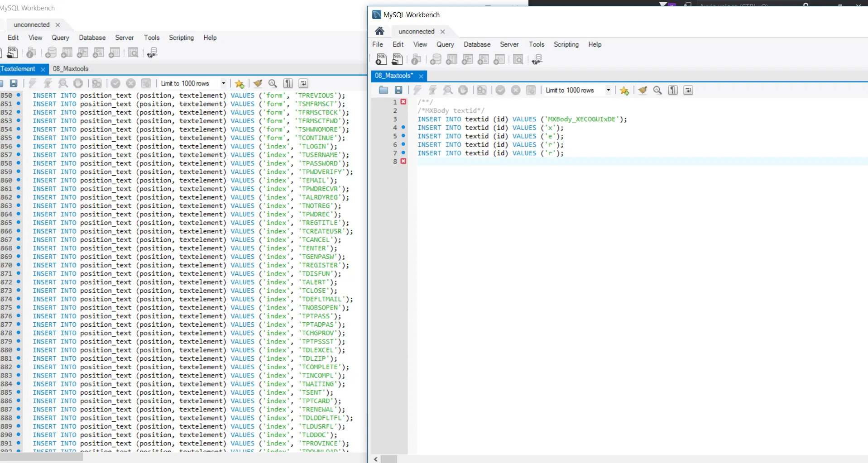Viewport: 868px width, 463px height.
Task: Open the Query menu in front window
Action: (x=445, y=44)
